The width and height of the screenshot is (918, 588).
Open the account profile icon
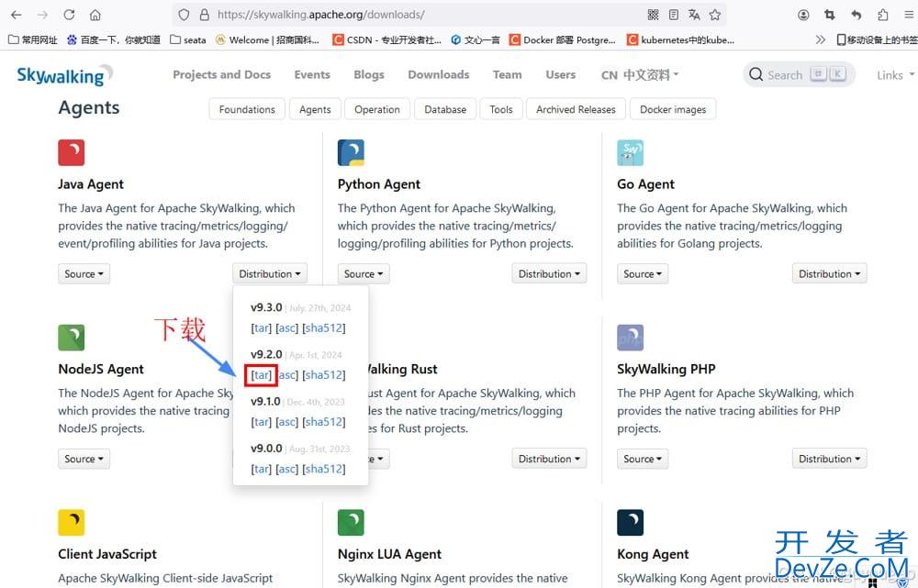click(803, 15)
